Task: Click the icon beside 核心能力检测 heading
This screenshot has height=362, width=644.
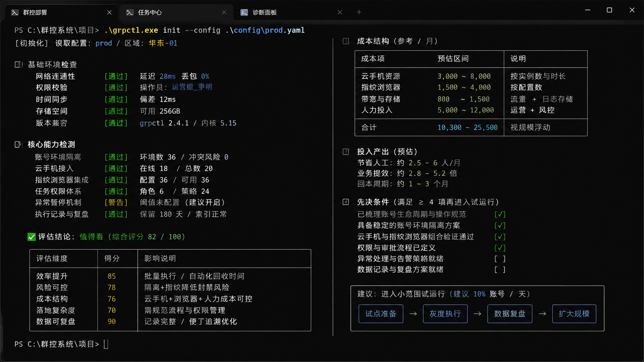Action: coord(18,144)
